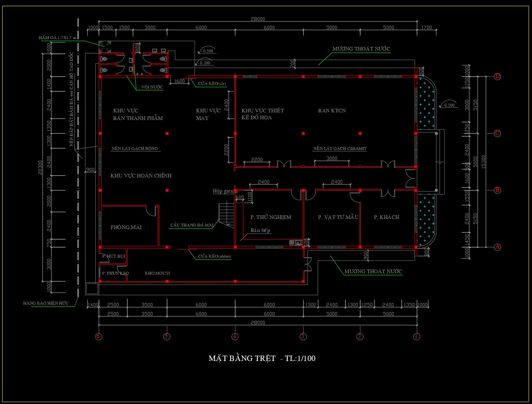
Task: Select the 700 dimension by the drain channel
Action: click(292, 64)
